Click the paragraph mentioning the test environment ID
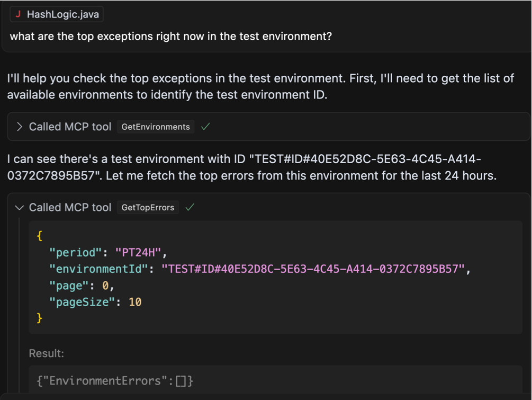Screen dimensions: 532x400 pyautogui.click(x=252, y=167)
